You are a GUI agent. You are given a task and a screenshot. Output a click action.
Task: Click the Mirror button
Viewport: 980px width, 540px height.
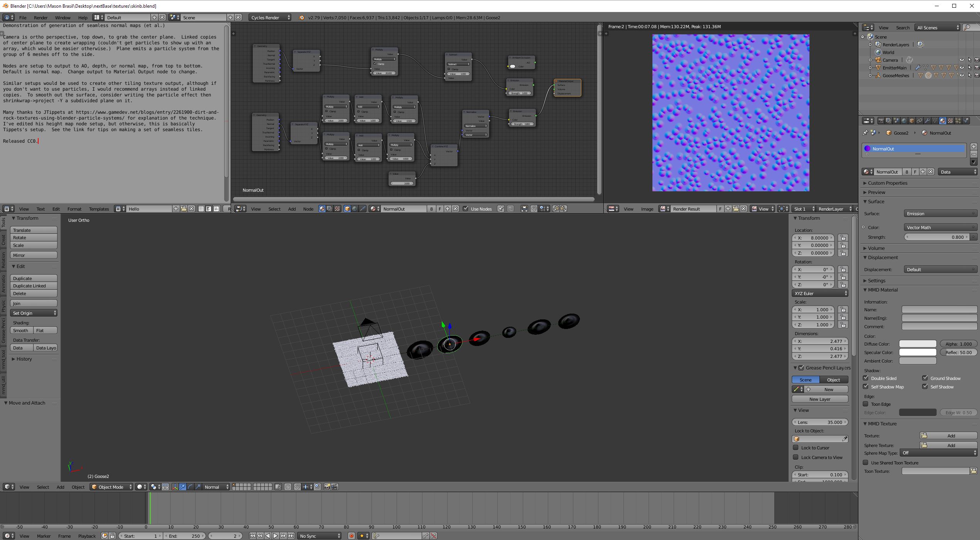[x=34, y=255]
